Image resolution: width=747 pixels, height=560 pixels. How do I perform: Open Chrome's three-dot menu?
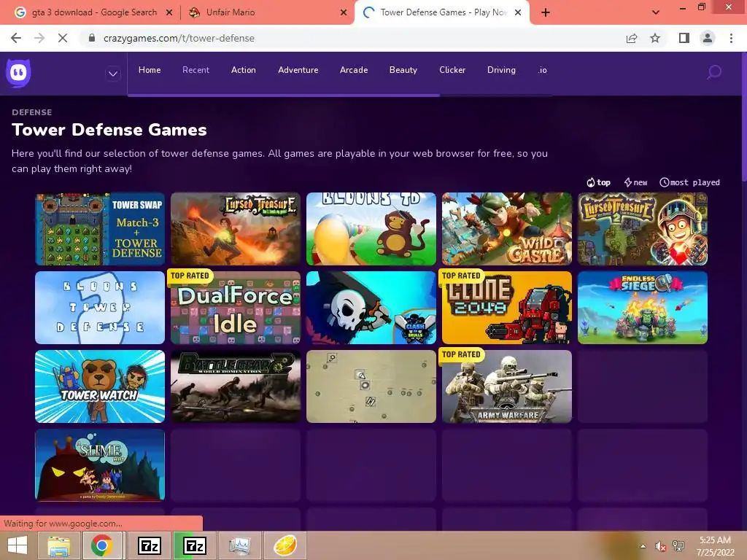(x=731, y=38)
